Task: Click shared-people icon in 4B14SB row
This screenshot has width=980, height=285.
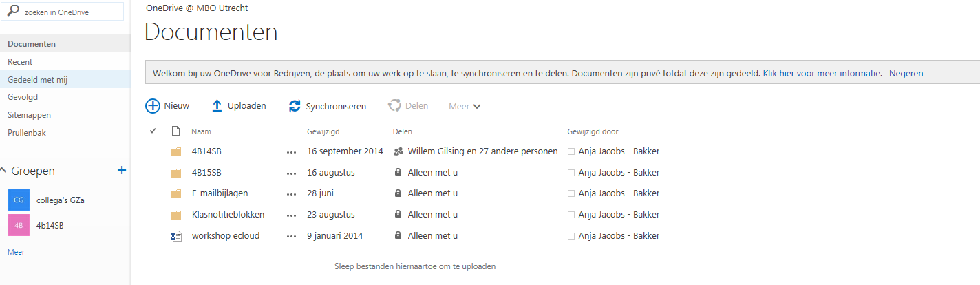Action: pyautogui.click(x=398, y=151)
